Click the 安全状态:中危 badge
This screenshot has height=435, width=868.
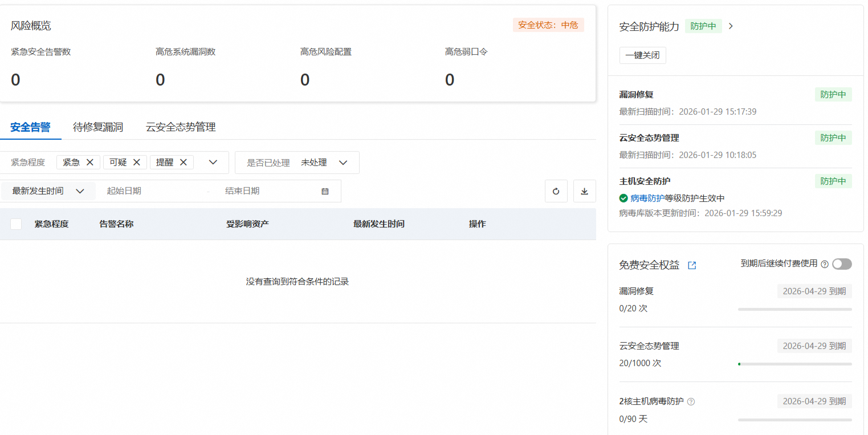(x=548, y=25)
